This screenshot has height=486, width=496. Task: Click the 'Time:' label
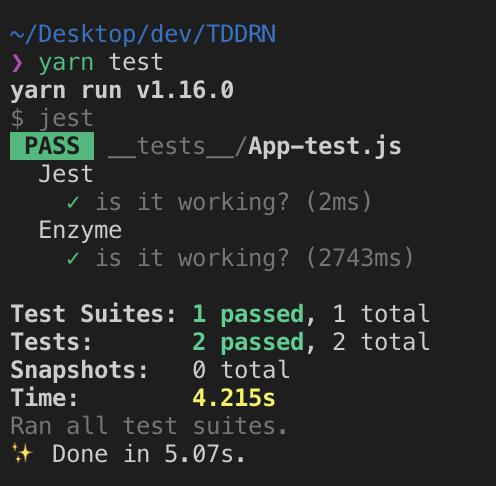click(x=44, y=398)
